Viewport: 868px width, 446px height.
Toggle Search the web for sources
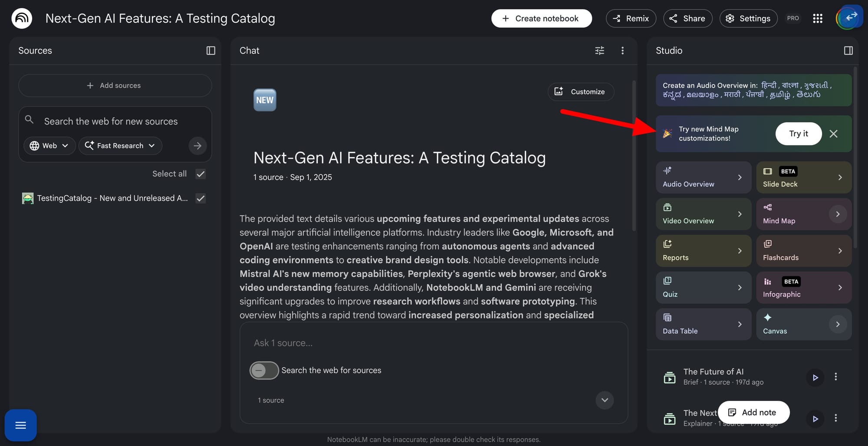click(264, 370)
